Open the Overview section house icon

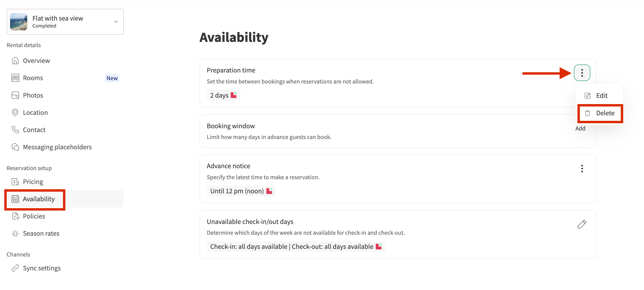[x=15, y=61]
